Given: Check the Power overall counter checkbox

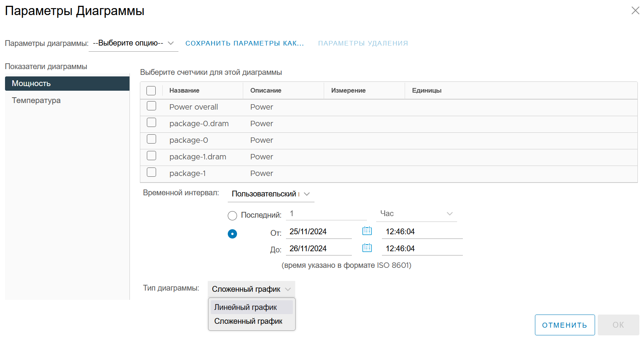Looking at the screenshot, I should tap(151, 106).
